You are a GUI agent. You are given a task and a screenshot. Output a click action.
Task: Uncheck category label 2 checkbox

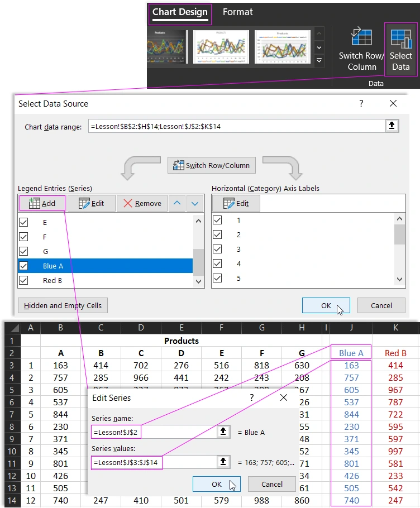(217, 234)
